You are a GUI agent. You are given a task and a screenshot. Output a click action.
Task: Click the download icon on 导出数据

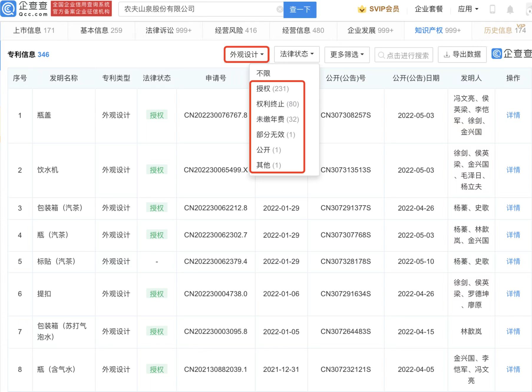[x=447, y=54]
